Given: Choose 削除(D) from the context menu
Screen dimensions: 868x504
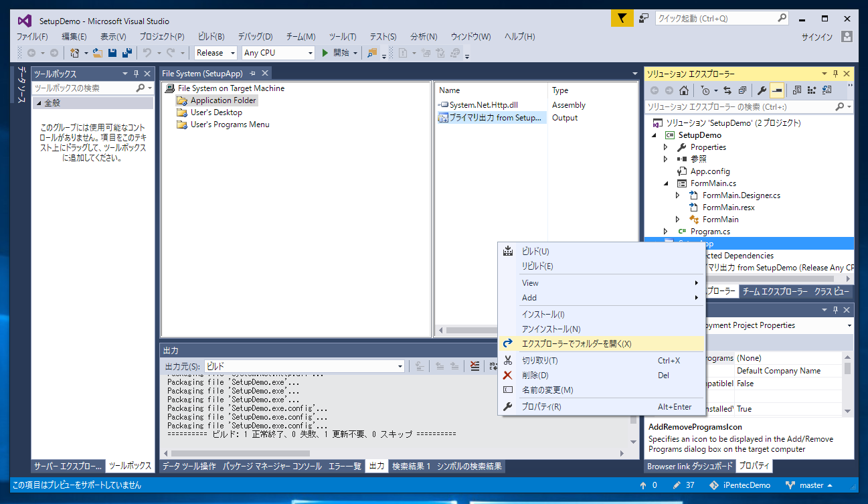Looking at the screenshot, I should pos(601,375).
